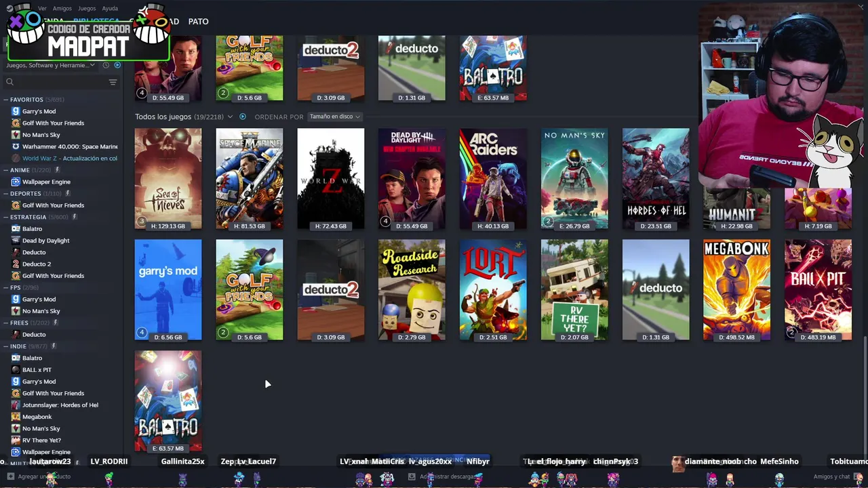Click the library search input field
868x488 pixels.
[x=60, y=82]
